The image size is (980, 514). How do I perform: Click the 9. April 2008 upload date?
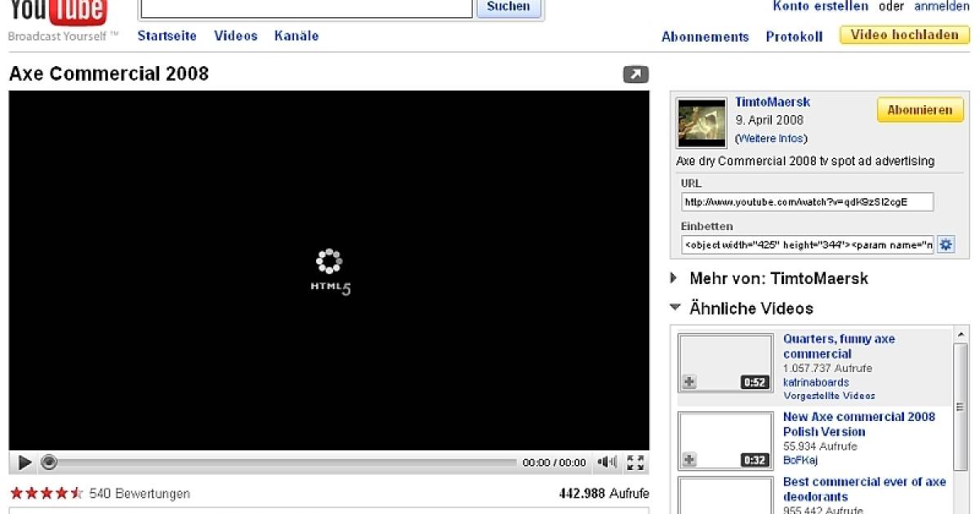pos(769,121)
